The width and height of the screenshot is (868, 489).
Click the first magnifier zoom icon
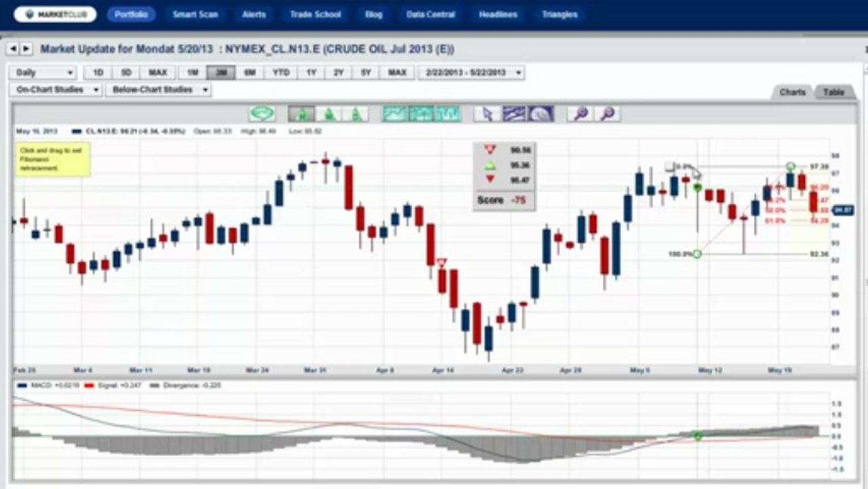580,113
